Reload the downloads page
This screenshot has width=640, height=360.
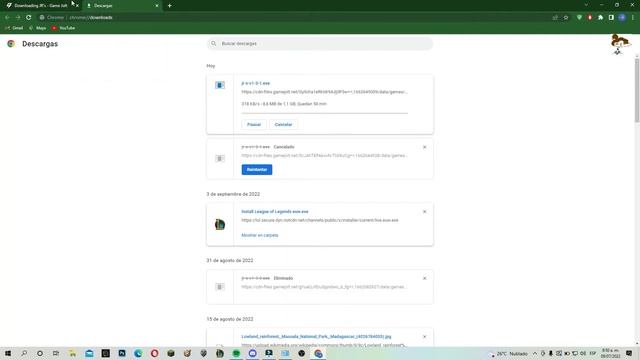pyautogui.click(x=29, y=18)
